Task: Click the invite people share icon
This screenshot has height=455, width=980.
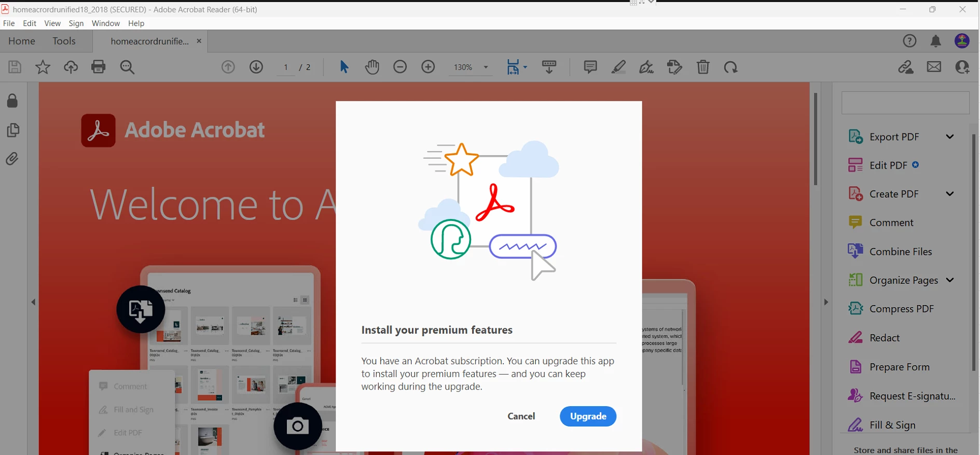Action: 962,67
